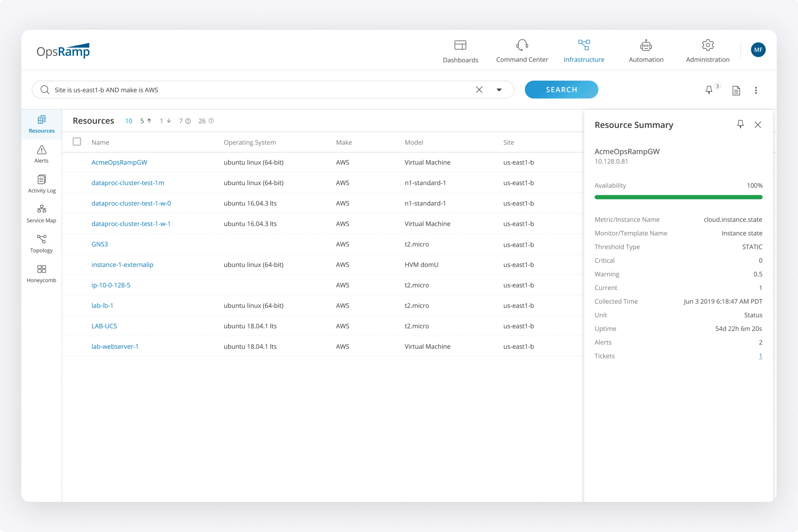The height and width of the screenshot is (532, 798).
Task: Close the Resource Summary panel
Action: tap(758, 124)
